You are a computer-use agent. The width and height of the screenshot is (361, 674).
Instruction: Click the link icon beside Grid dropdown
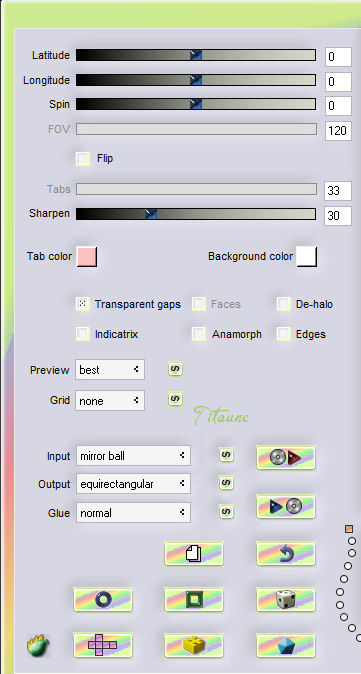(x=175, y=399)
